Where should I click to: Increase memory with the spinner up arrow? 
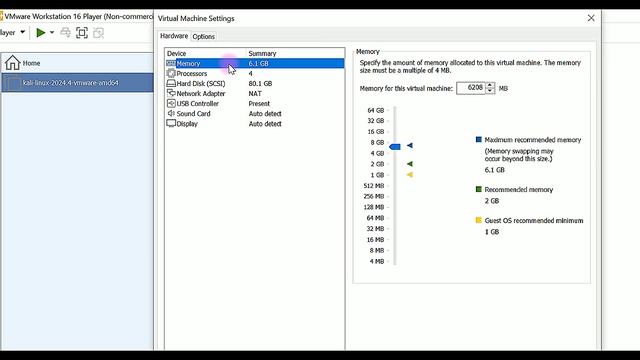coord(490,85)
